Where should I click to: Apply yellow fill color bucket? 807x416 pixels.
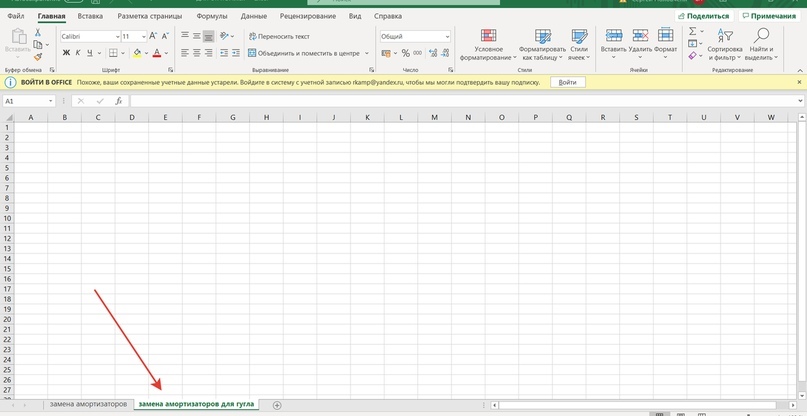(137, 53)
